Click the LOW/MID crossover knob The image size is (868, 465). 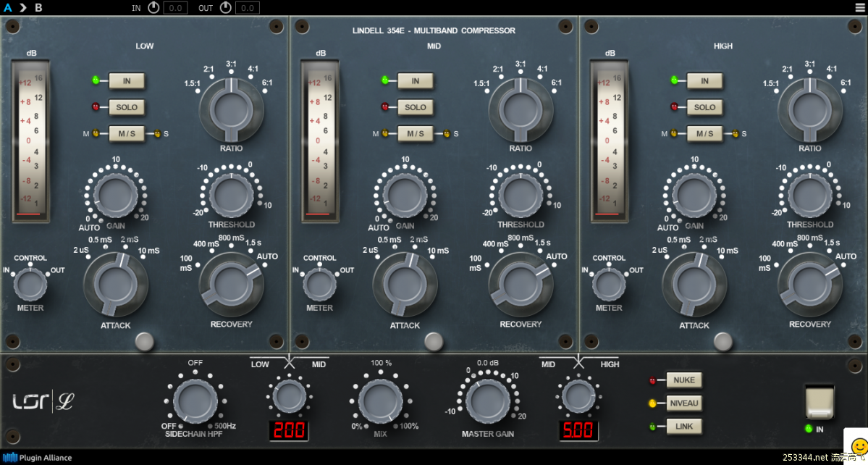click(290, 397)
